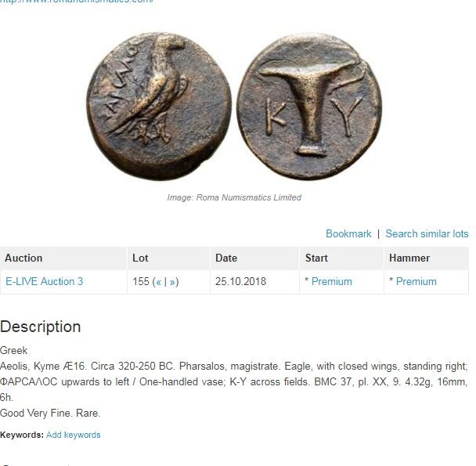Click Premium link under Start column
This screenshot has width=476, height=466.
[x=331, y=282]
